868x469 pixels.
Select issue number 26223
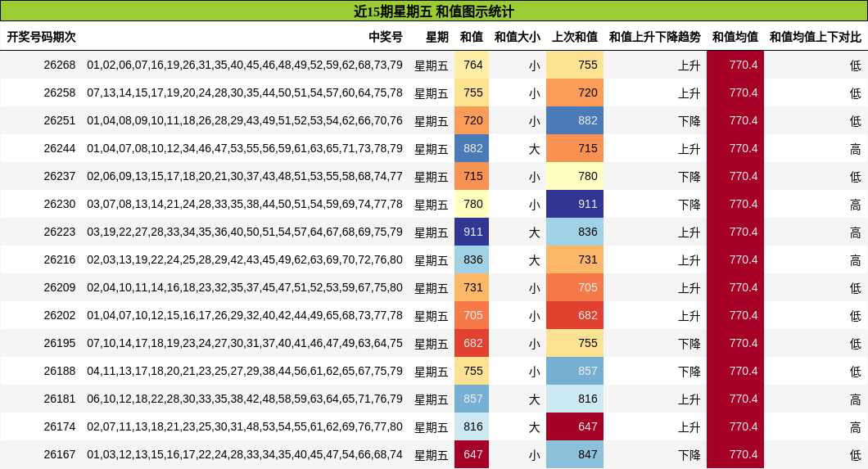click(60, 232)
